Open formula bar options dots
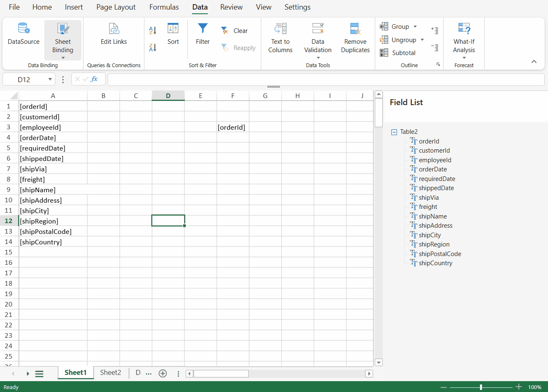548x392 pixels. [x=63, y=79]
